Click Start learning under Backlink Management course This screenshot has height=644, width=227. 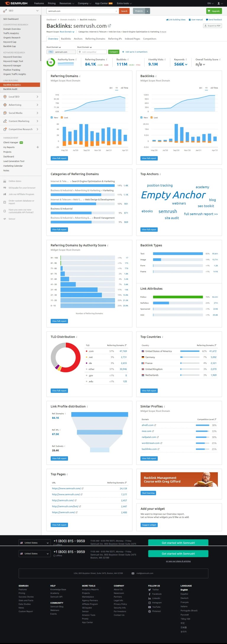point(148,493)
